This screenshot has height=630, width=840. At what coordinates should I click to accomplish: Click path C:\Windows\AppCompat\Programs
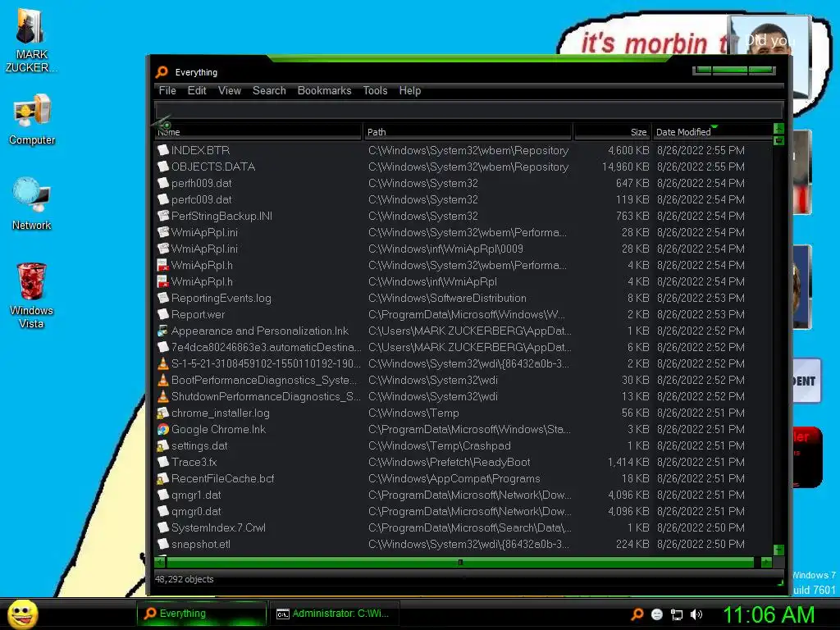pos(454,479)
